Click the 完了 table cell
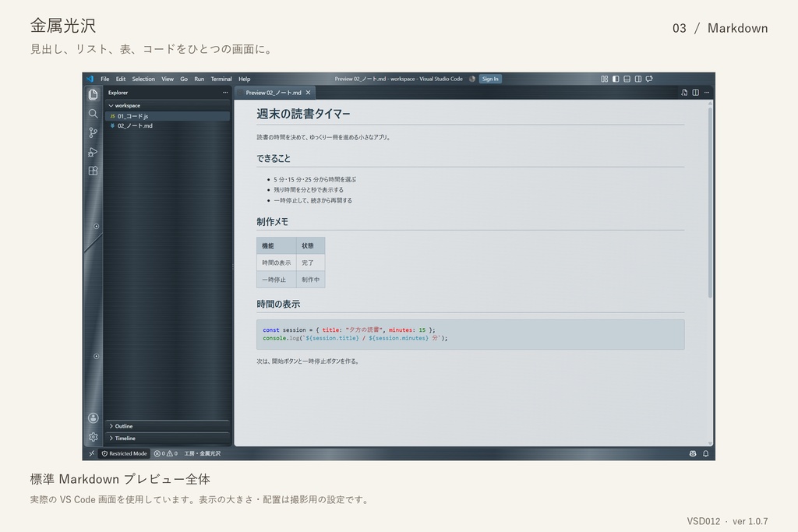The height and width of the screenshot is (532, 798). tap(310, 263)
